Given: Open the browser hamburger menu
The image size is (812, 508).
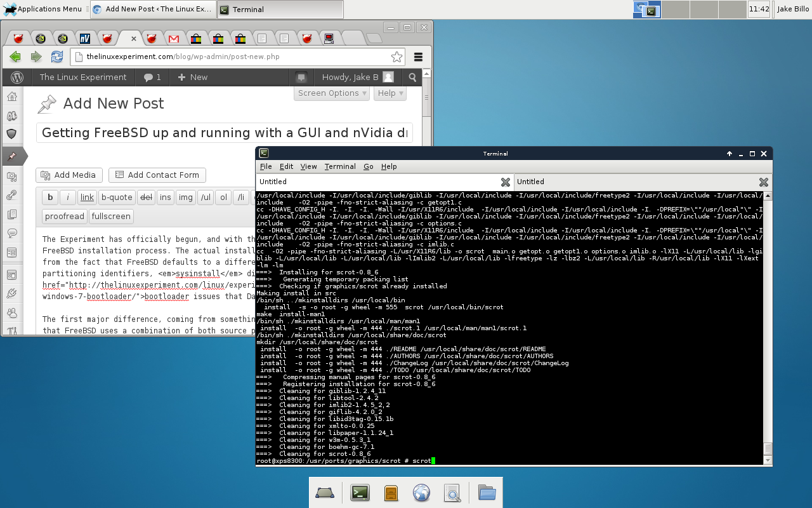Looking at the screenshot, I should coord(419,57).
